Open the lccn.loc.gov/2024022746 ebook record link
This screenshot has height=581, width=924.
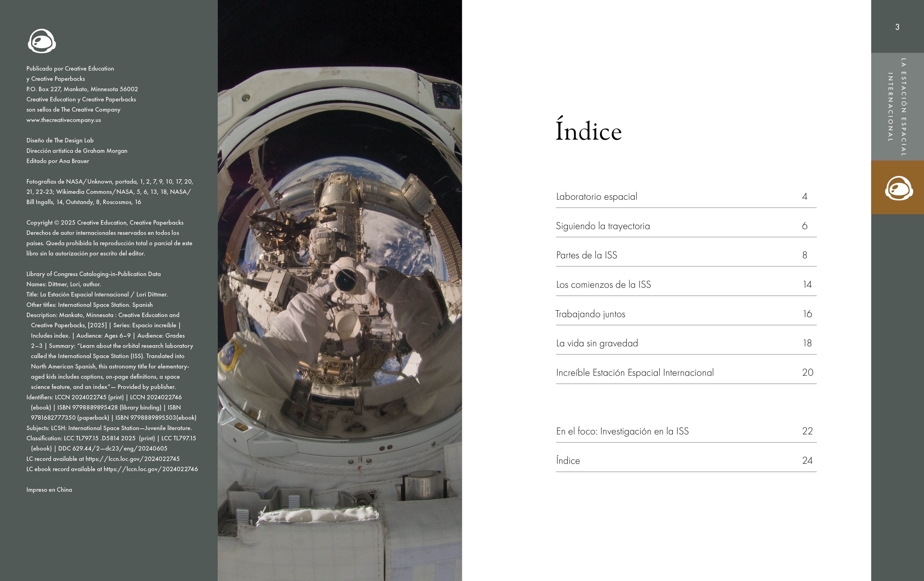(151, 469)
